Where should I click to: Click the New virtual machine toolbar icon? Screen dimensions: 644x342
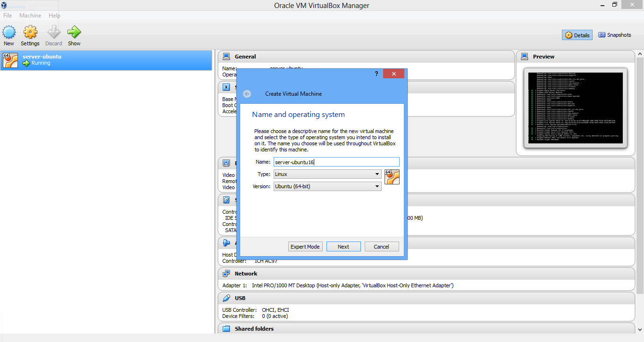click(9, 32)
